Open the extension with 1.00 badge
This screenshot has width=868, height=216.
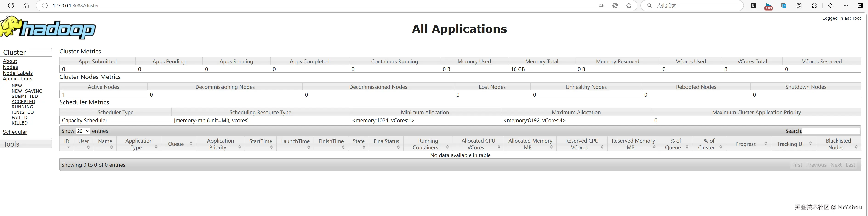click(x=768, y=6)
